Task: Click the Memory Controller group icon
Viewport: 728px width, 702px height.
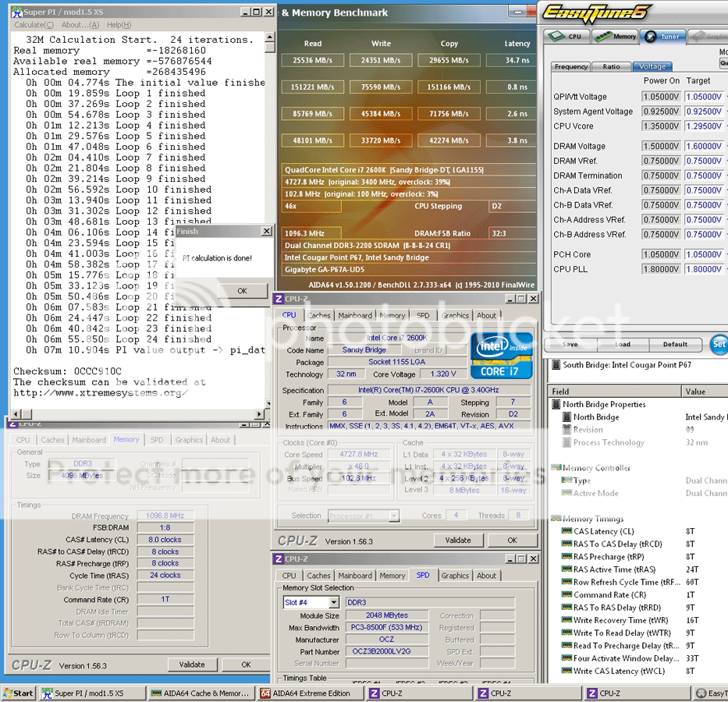Action: tap(556, 467)
